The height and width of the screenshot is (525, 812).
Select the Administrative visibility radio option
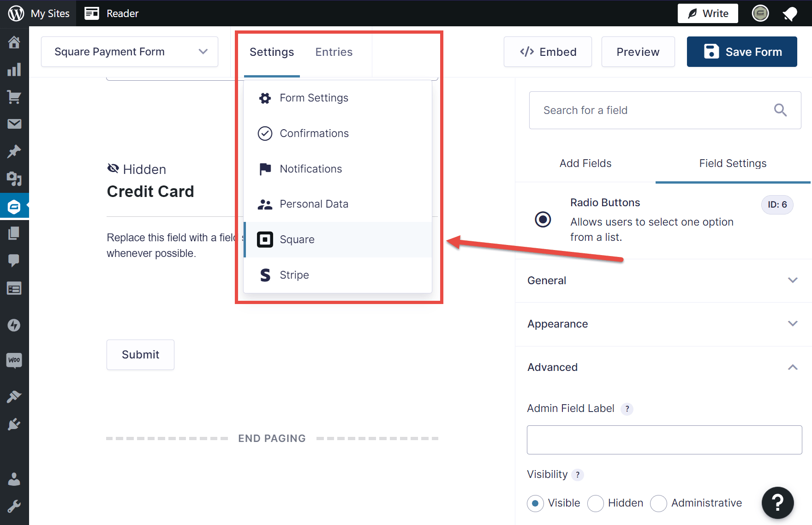coord(658,503)
